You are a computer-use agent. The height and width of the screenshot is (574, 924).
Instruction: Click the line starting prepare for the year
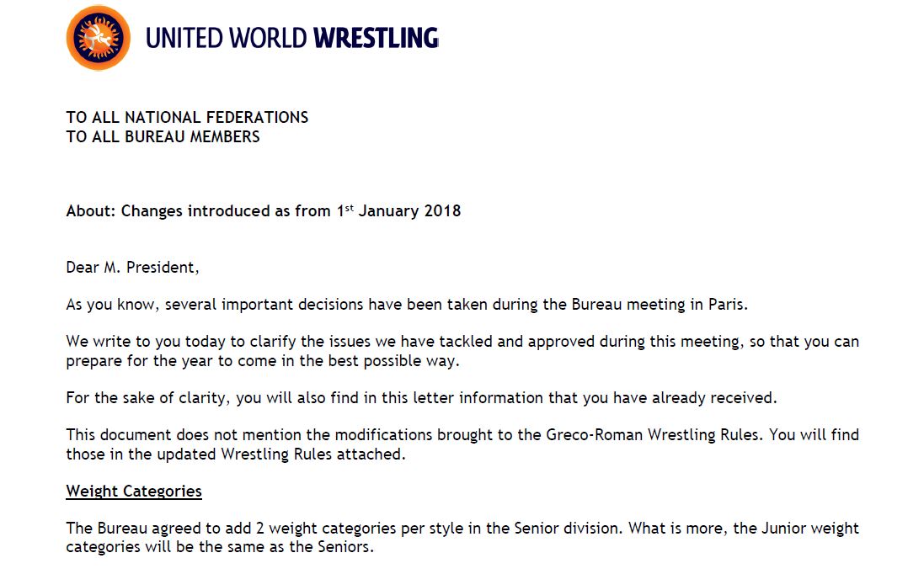click(264, 360)
